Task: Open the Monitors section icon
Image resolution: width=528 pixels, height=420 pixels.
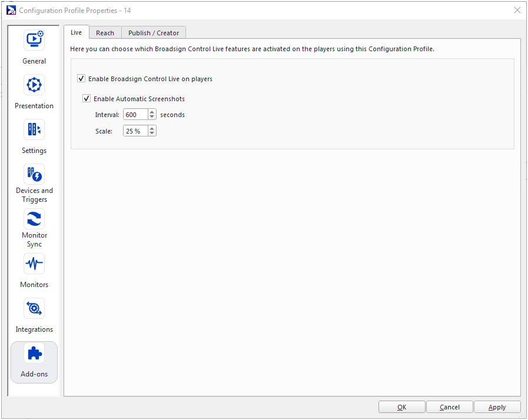Action: point(34,264)
